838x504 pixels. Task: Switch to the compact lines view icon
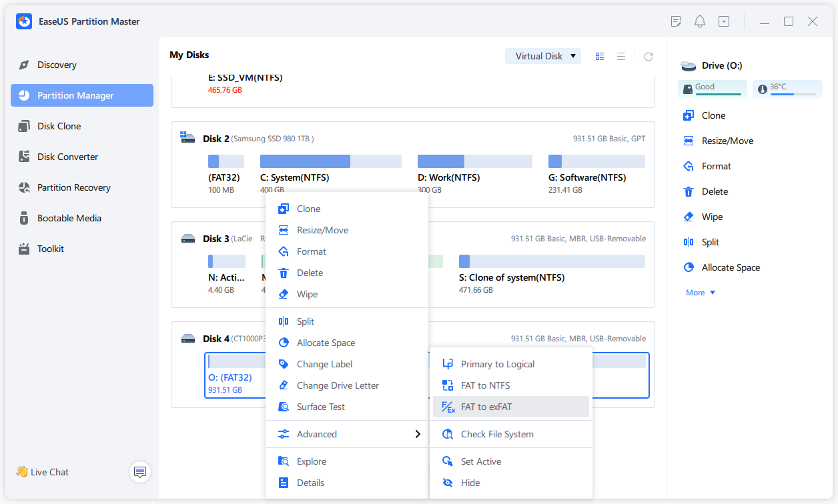coord(621,57)
